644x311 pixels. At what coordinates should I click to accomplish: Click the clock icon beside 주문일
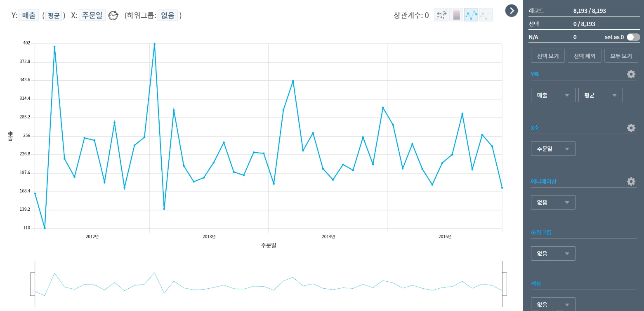[x=113, y=16]
